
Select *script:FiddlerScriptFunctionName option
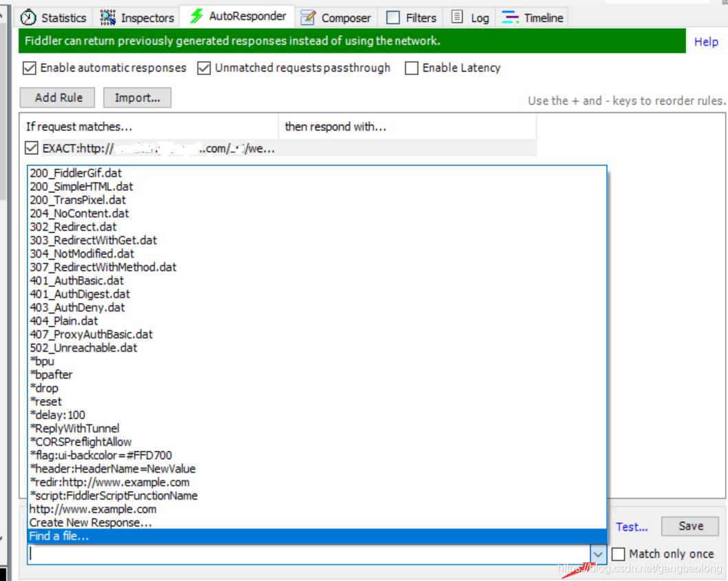(x=317, y=496)
